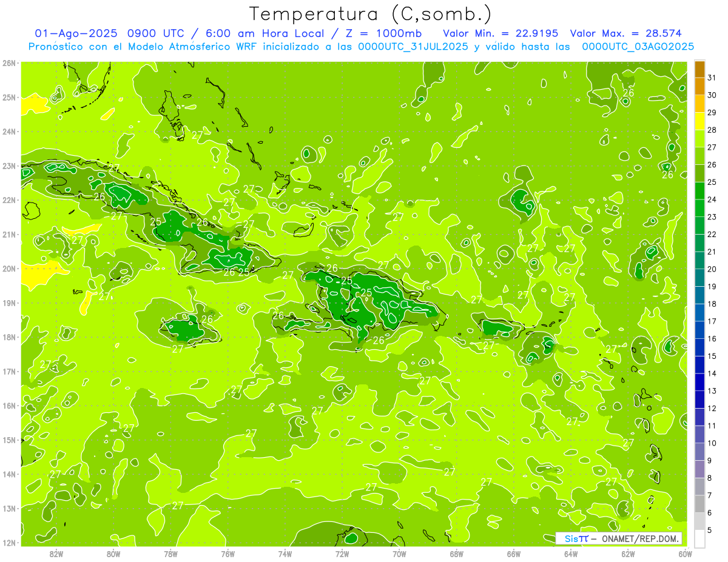Click the 'Sis' logo text in credit box

coord(571,539)
